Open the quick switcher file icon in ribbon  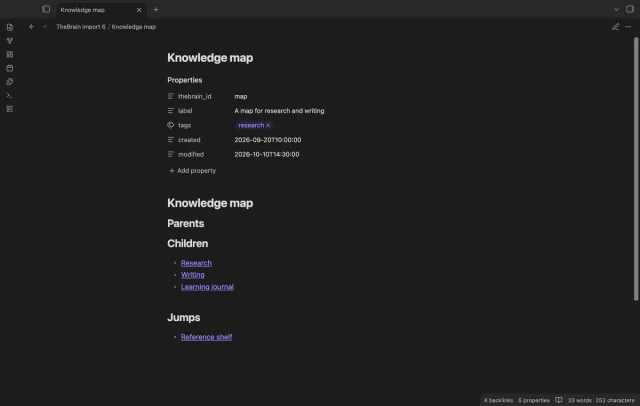[10, 27]
